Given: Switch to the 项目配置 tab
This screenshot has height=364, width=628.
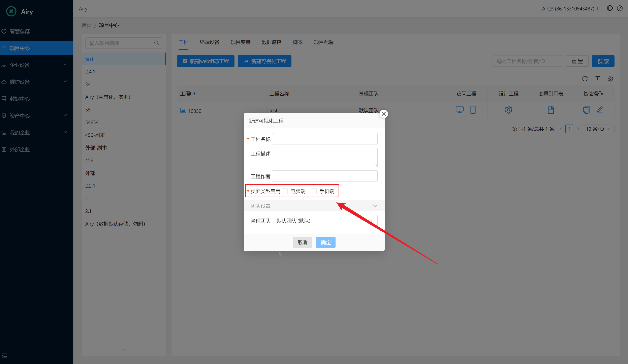Looking at the screenshot, I should (x=323, y=42).
